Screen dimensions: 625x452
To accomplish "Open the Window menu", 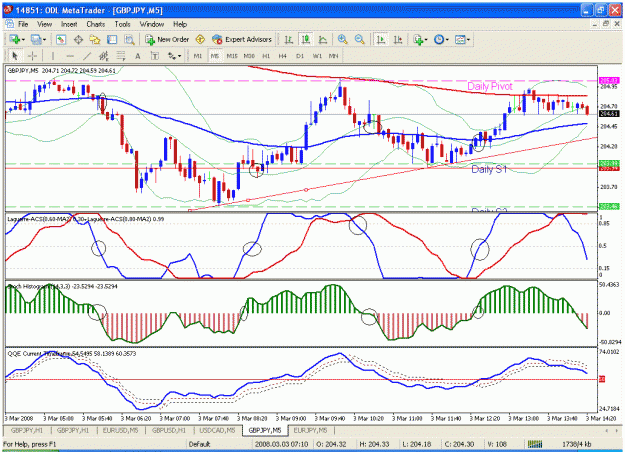I will pyautogui.click(x=152, y=24).
